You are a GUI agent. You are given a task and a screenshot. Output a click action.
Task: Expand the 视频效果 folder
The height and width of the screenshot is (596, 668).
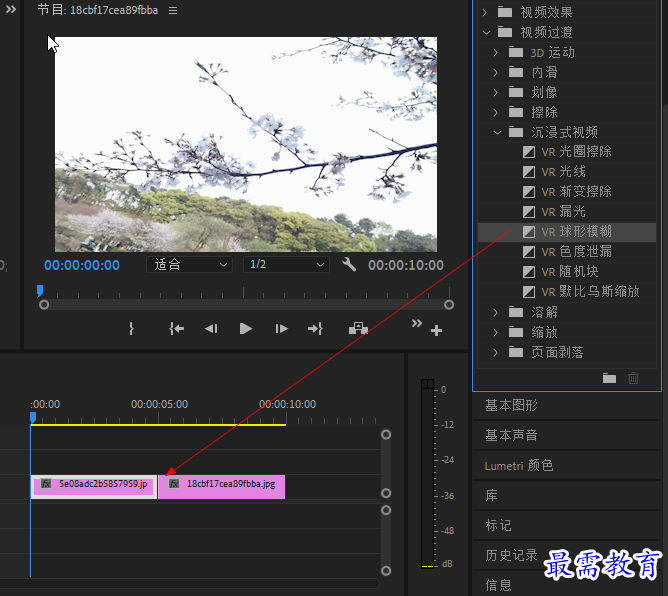coord(484,12)
